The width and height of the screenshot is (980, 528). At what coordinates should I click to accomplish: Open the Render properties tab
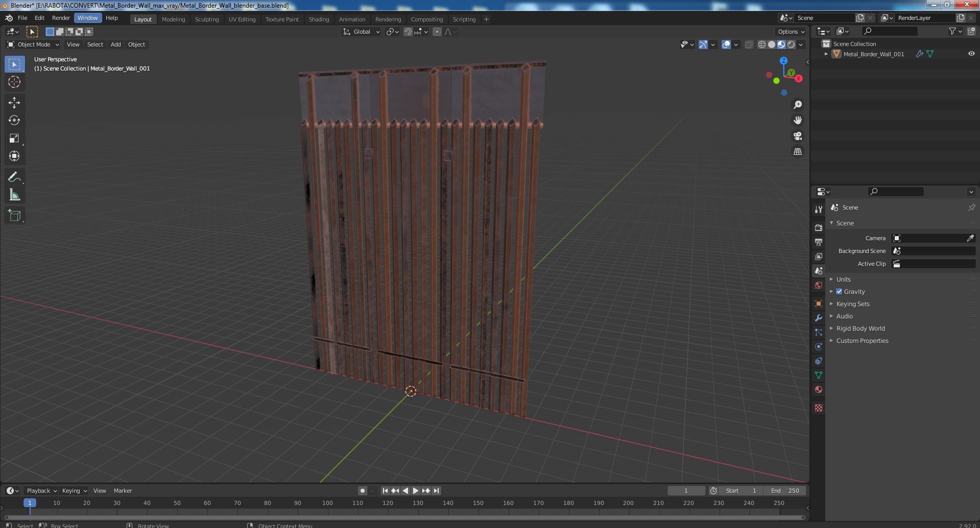pos(819,227)
